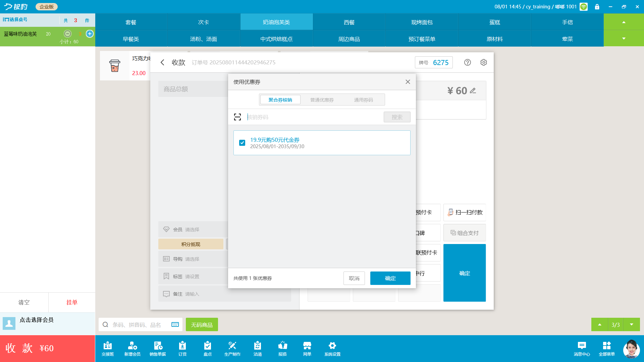Open the help question mark icon
The image size is (644, 362).
coord(468,62)
